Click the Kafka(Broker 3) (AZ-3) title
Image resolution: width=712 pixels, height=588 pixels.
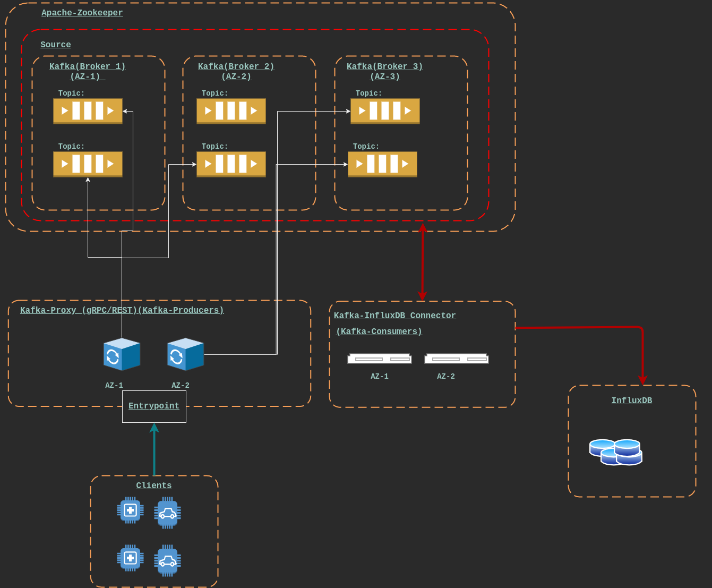(x=385, y=71)
